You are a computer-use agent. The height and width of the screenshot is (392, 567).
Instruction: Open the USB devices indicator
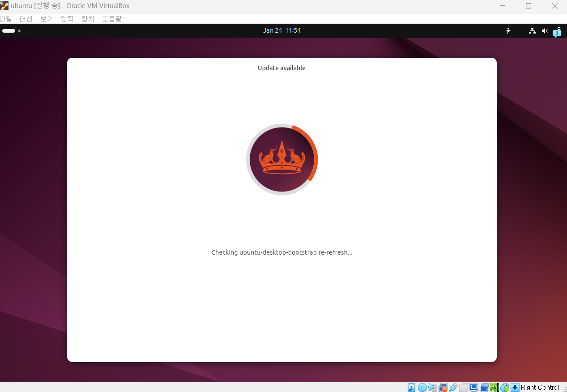453,388
